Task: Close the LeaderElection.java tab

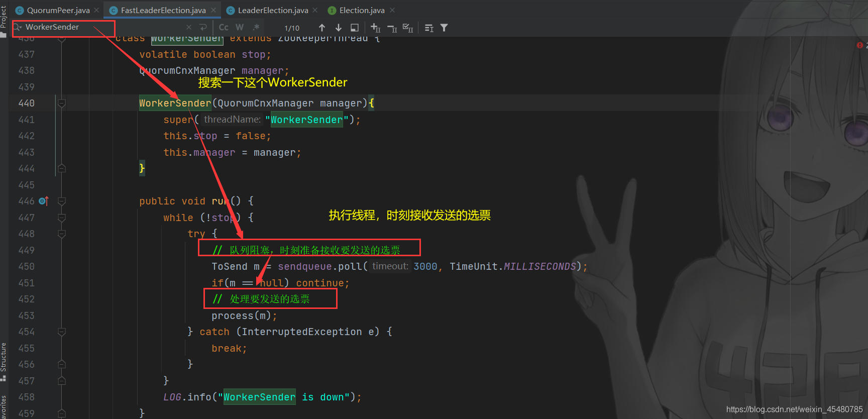Action: coord(315,10)
